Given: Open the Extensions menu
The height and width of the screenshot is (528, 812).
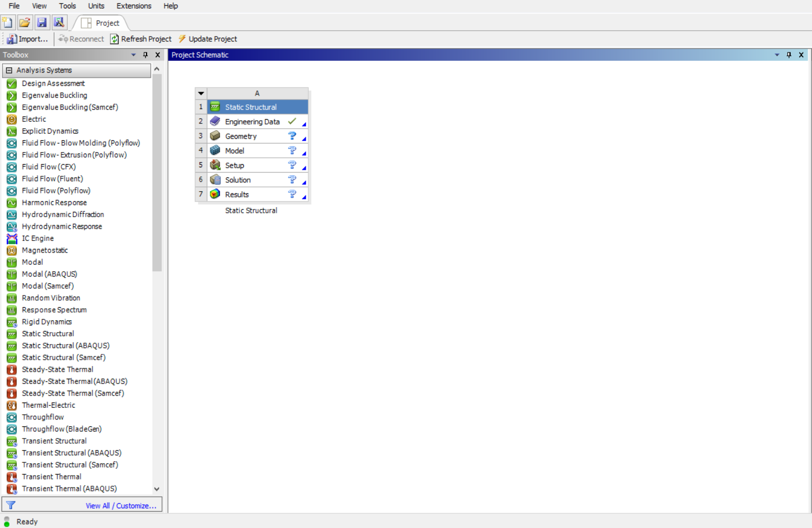Looking at the screenshot, I should [x=134, y=6].
